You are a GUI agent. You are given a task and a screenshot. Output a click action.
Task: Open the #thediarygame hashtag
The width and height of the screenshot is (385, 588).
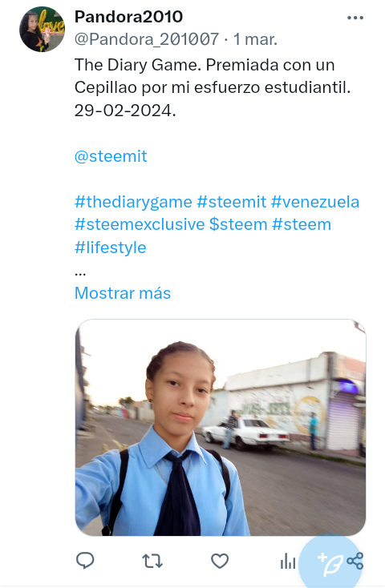pos(133,202)
